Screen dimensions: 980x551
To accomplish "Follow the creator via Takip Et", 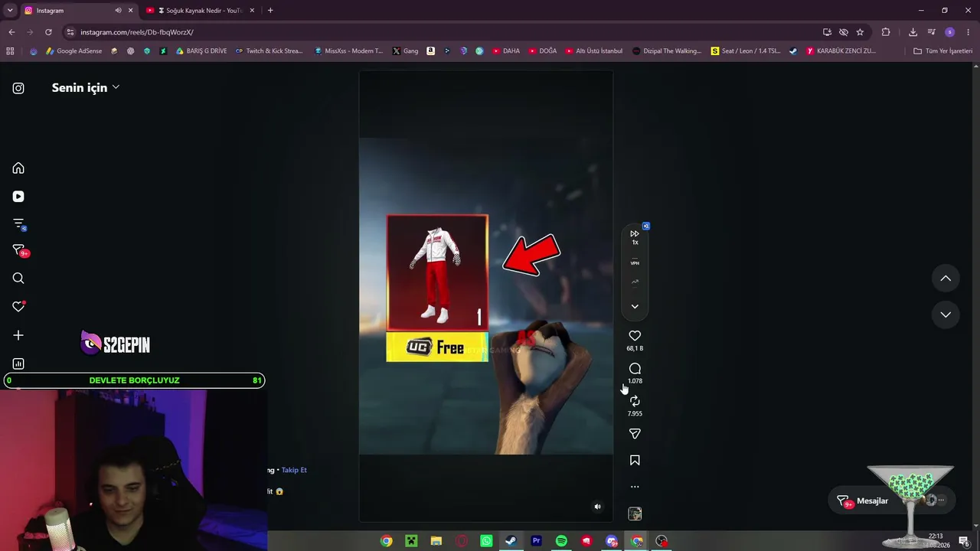I will tap(294, 470).
